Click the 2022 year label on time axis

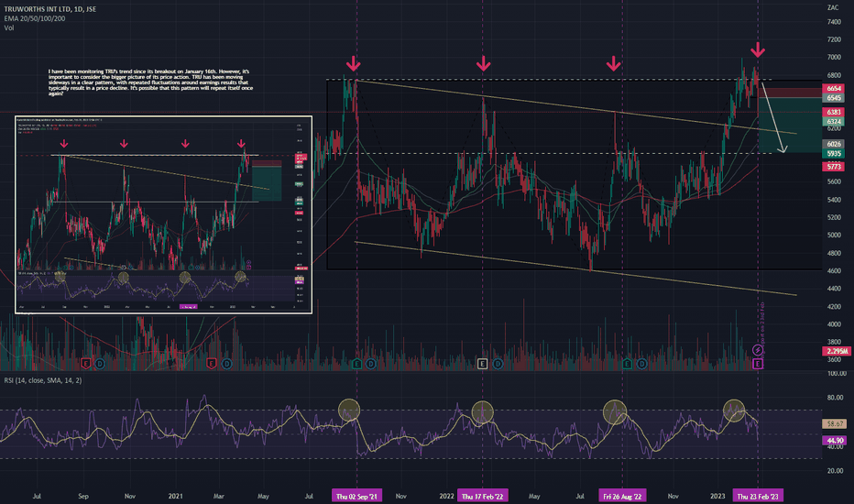click(x=446, y=497)
